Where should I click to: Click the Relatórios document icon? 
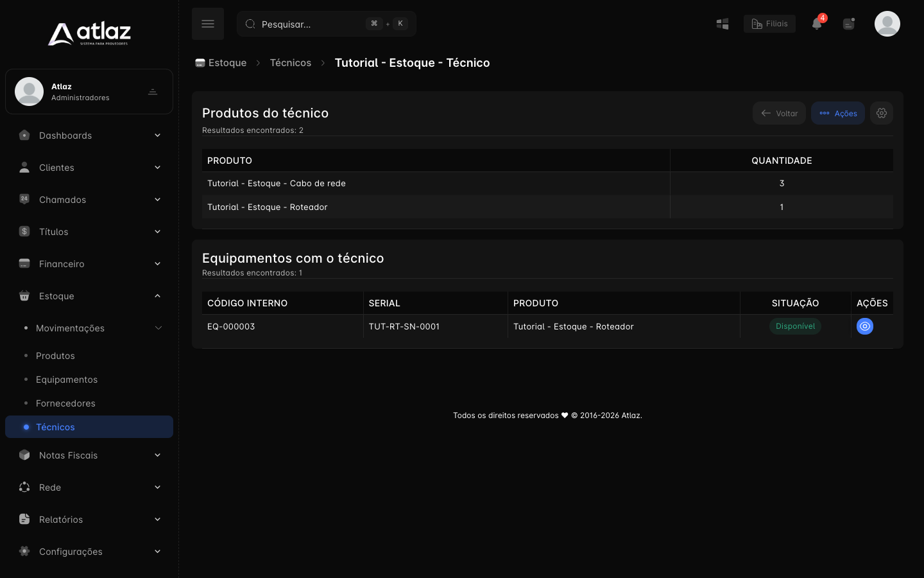24,519
